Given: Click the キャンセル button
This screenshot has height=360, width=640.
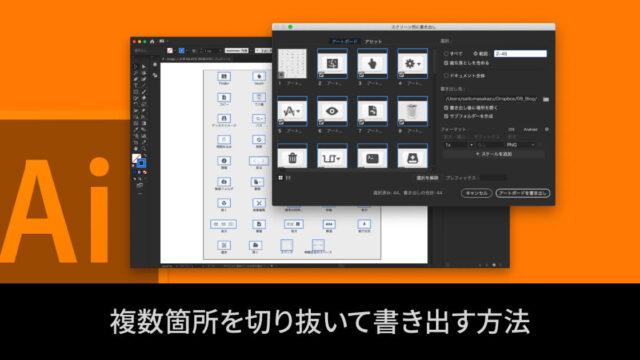Looking at the screenshot, I should (x=476, y=193).
